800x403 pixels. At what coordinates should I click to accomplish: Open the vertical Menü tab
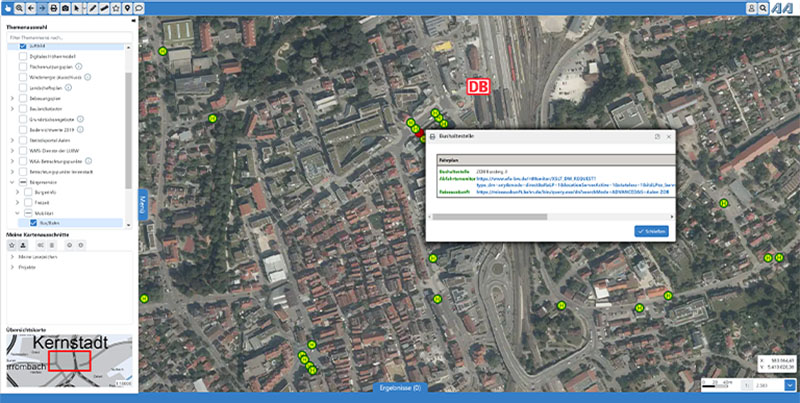click(143, 204)
